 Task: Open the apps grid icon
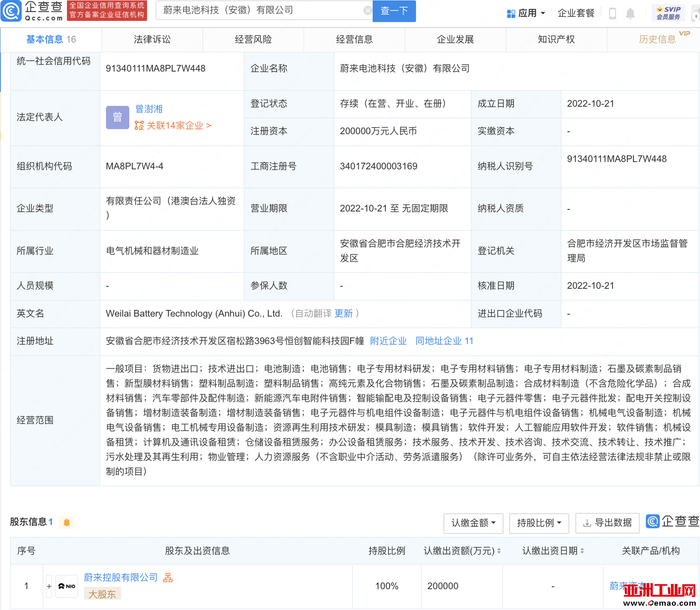[511, 14]
